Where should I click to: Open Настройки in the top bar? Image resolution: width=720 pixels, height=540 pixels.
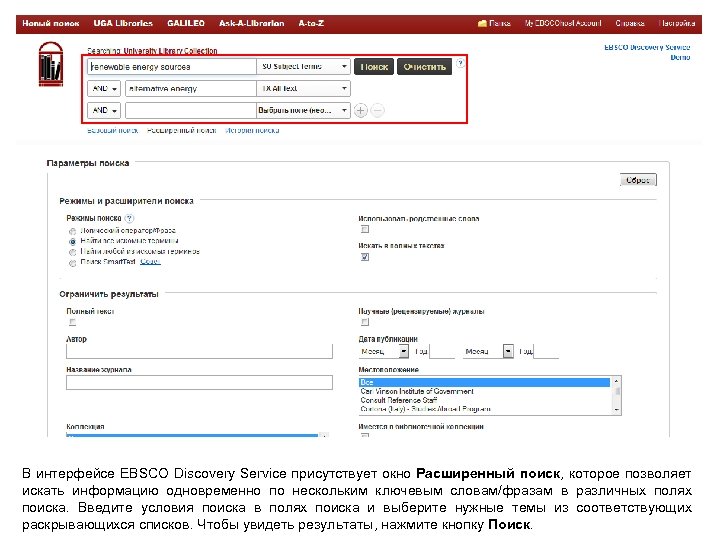tap(676, 23)
